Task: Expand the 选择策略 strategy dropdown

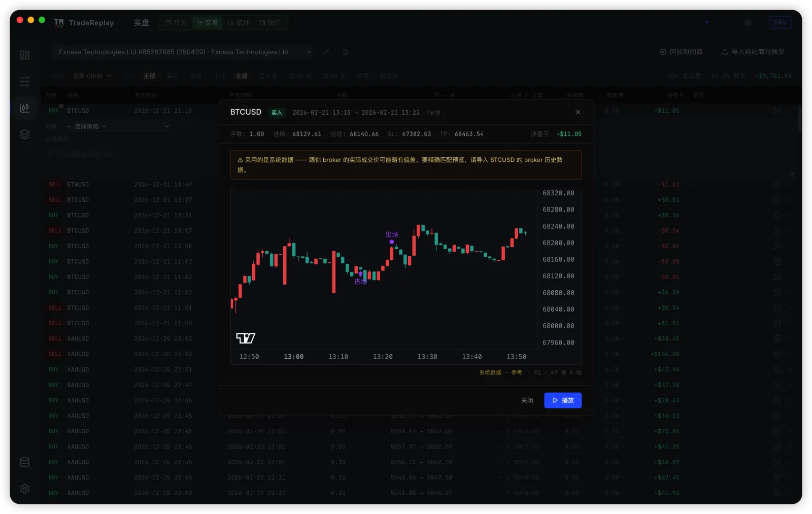Action: [x=117, y=126]
